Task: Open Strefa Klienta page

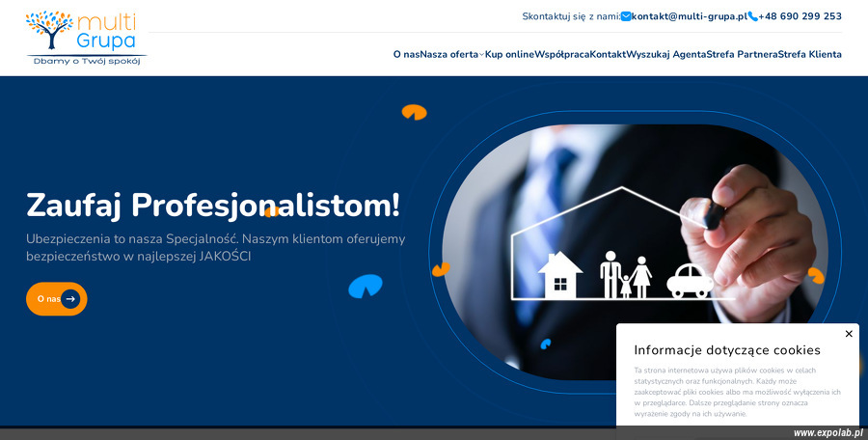Action: pyautogui.click(x=810, y=54)
